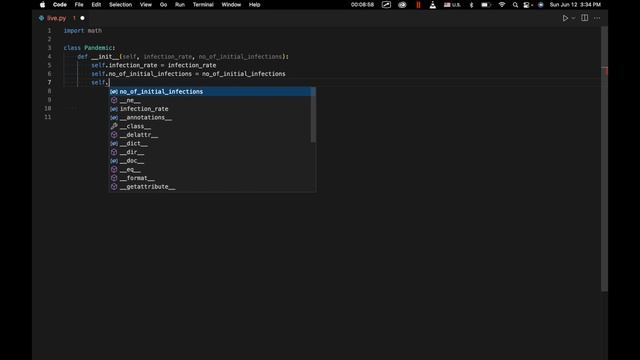Open the run options dropdown arrow

coord(573,18)
